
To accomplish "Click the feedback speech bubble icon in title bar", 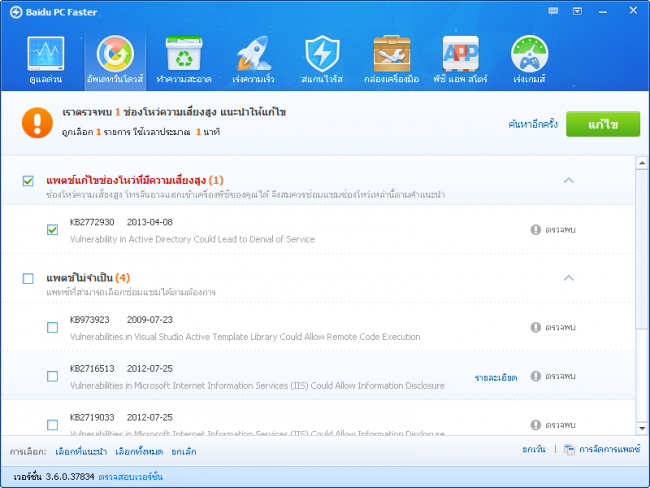I will point(553,11).
